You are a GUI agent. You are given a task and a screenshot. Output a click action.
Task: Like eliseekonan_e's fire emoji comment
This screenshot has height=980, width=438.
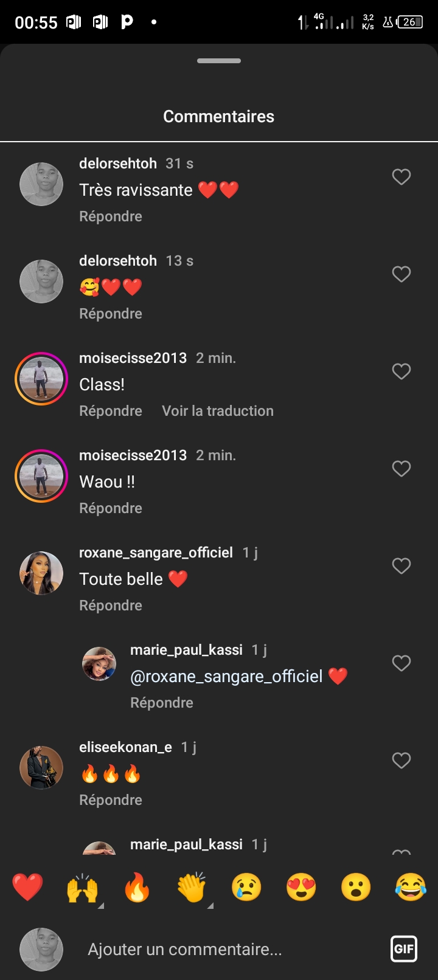(x=401, y=761)
